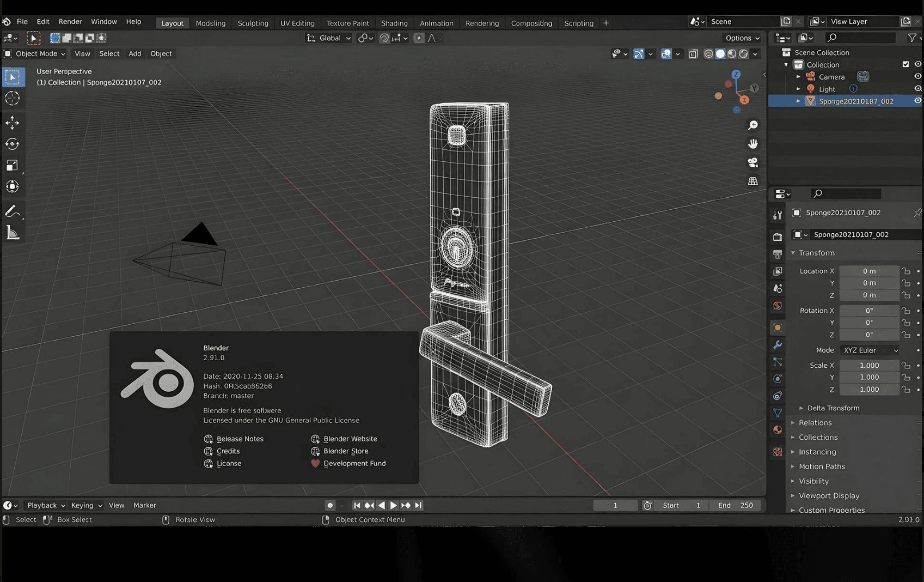Activate the Rotate tool
924x582 pixels.
(12, 144)
